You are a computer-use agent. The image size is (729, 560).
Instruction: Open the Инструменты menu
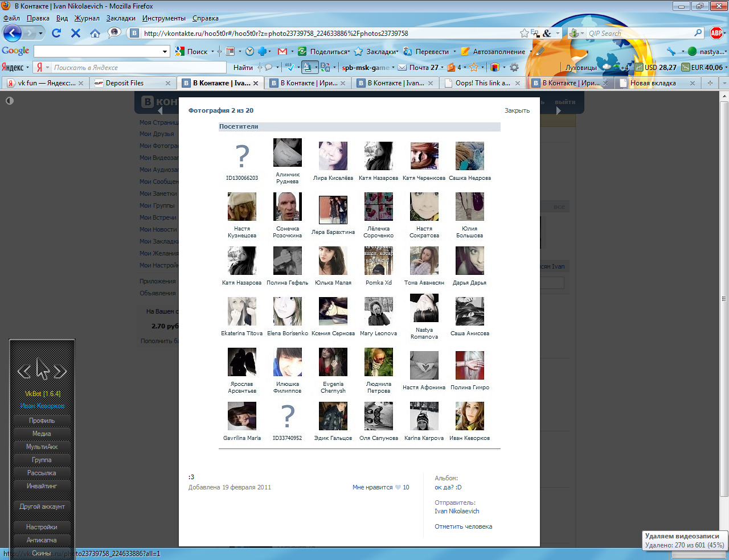click(x=163, y=18)
